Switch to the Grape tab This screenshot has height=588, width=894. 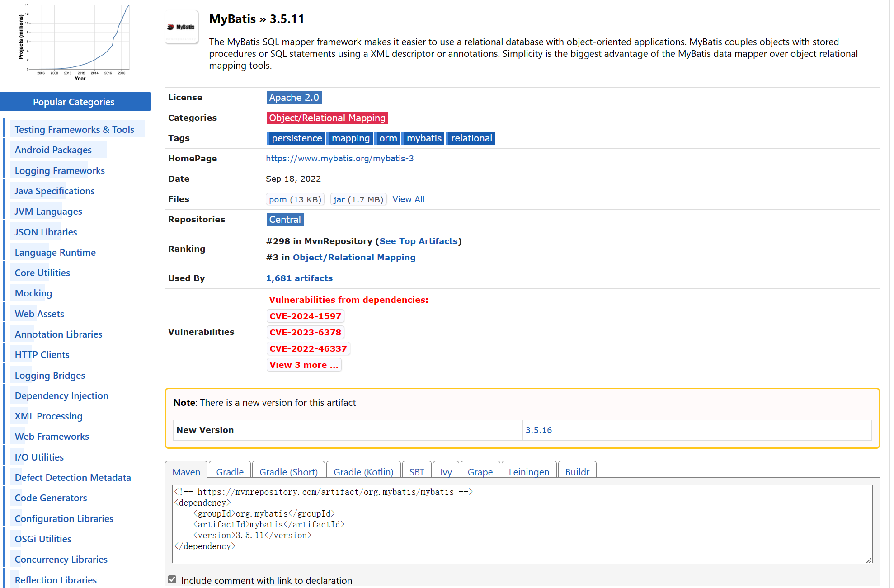coord(480,472)
